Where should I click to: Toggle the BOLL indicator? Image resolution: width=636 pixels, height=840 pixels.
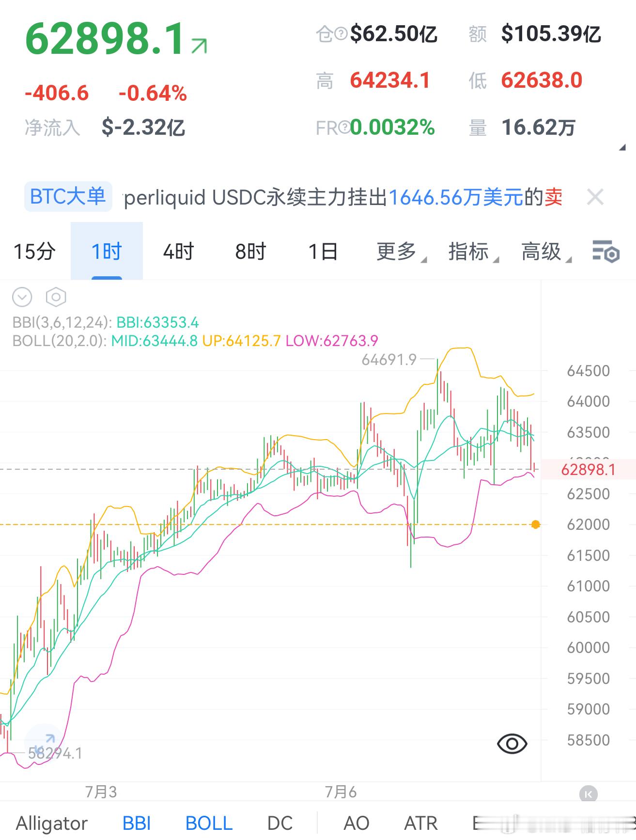(209, 823)
